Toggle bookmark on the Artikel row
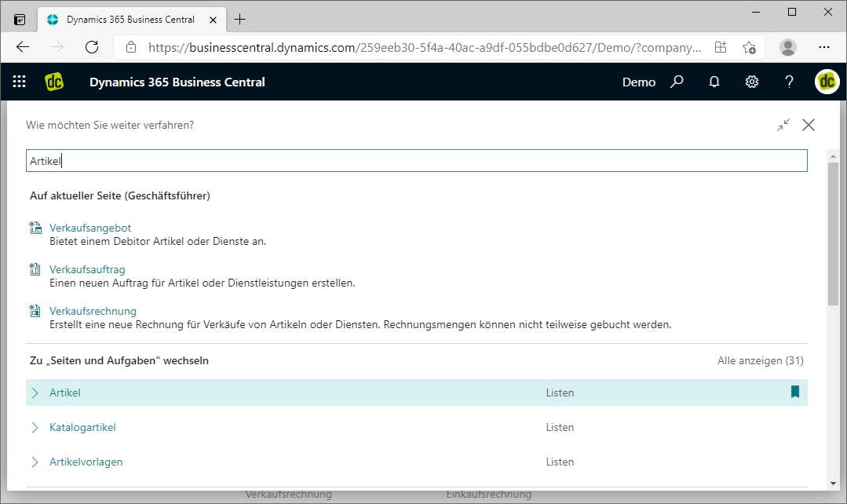Viewport: 847px width, 504px height. coord(795,392)
